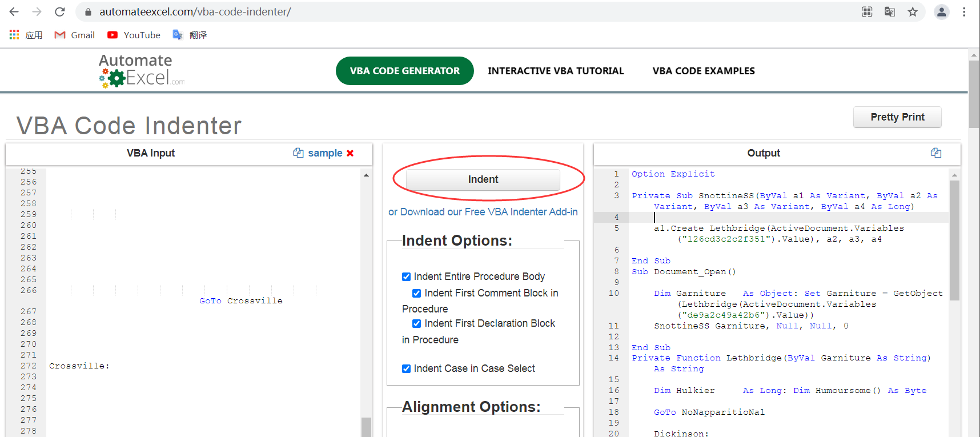Click the copy icon in the Output panel header
Viewport: 980px width, 437px height.
[x=935, y=153]
